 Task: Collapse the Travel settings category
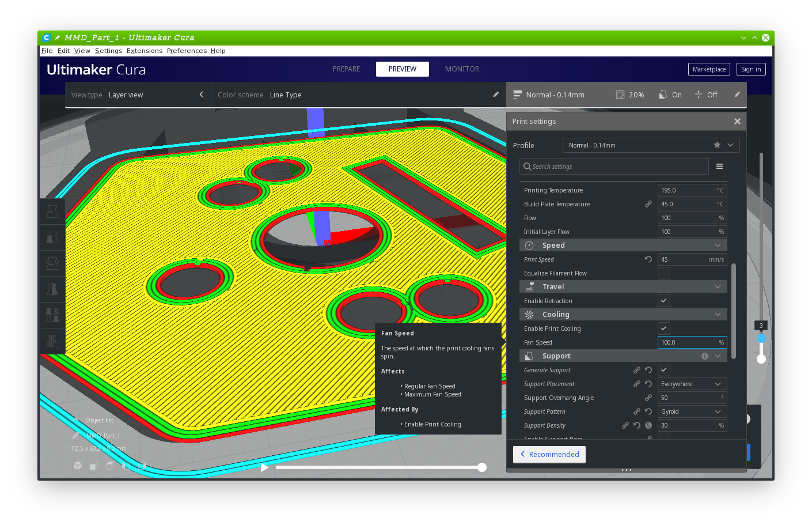[x=623, y=287]
